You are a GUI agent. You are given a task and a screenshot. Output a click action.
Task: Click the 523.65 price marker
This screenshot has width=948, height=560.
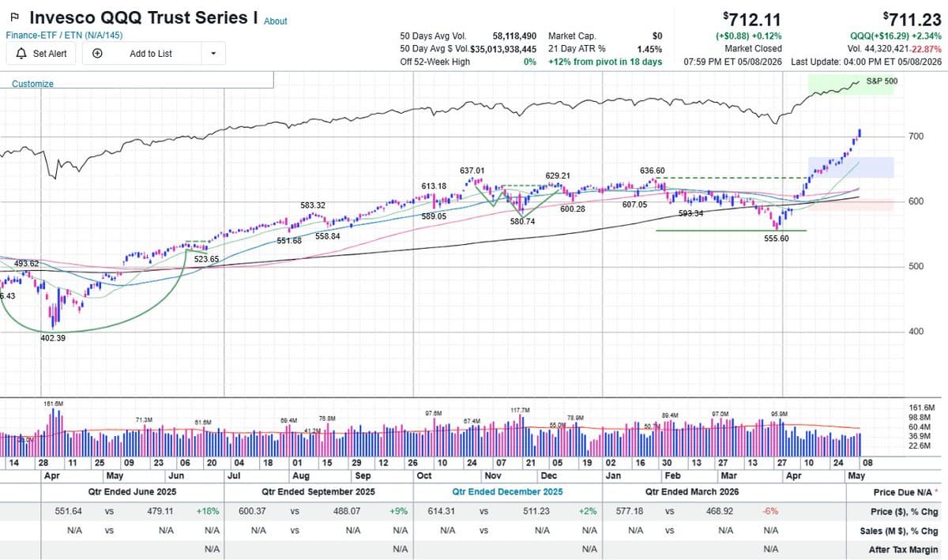pos(206,259)
